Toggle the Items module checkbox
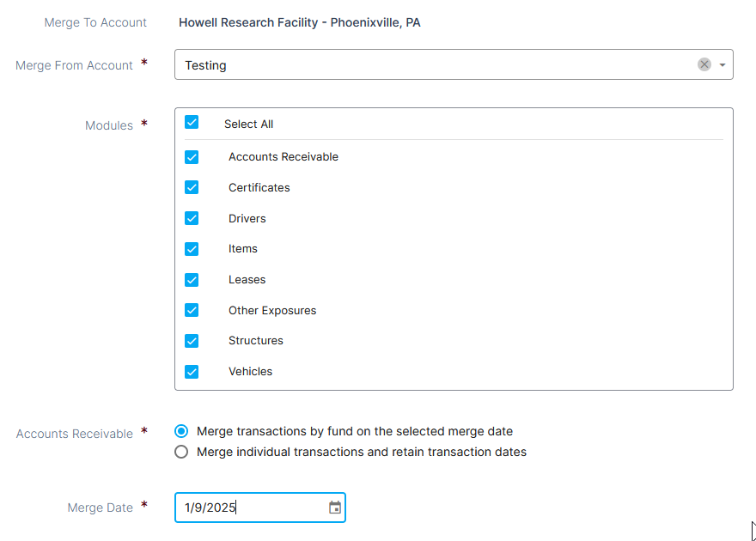The image size is (756, 541). tap(192, 249)
